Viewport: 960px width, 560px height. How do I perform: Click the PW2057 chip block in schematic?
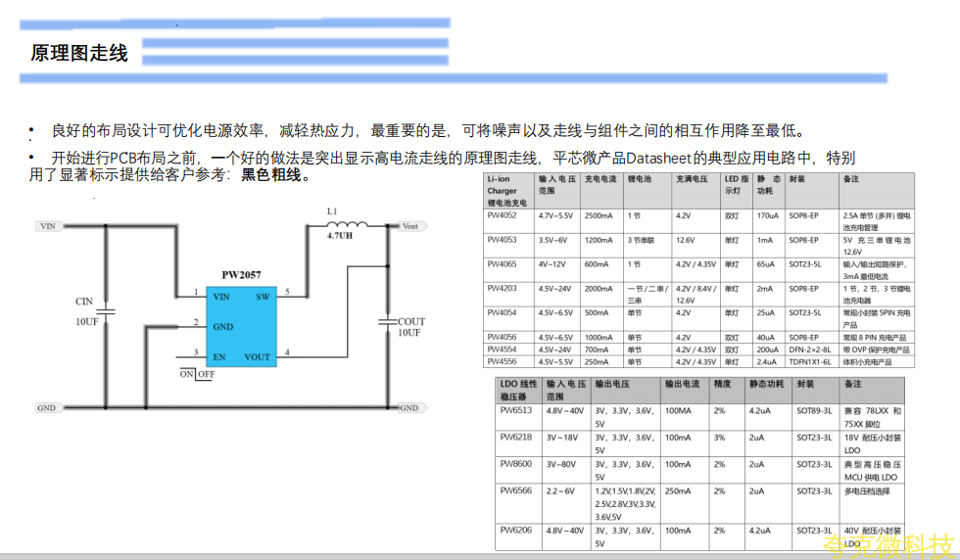click(242, 325)
